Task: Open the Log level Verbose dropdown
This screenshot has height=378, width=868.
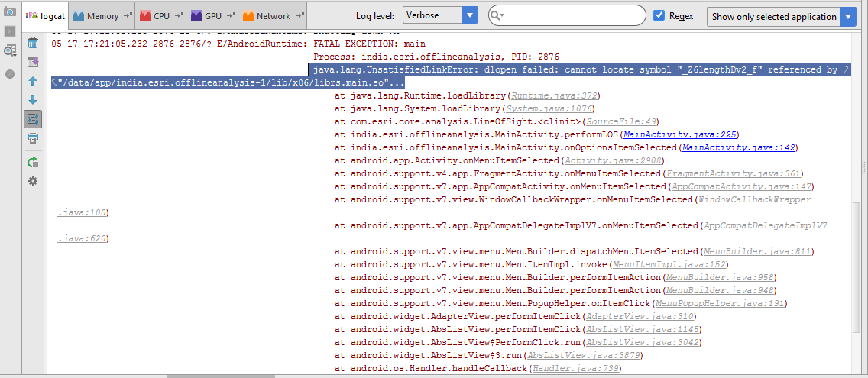Action: [x=441, y=15]
